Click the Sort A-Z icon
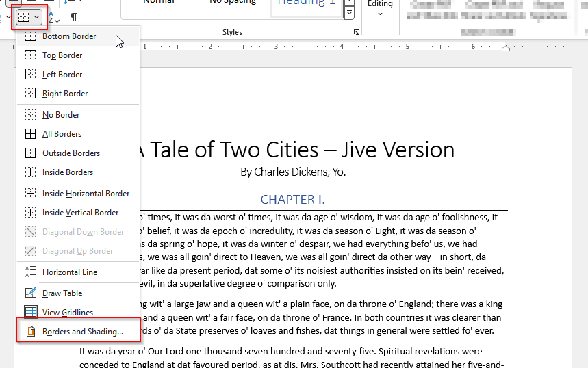This screenshot has width=588, height=368. point(55,16)
